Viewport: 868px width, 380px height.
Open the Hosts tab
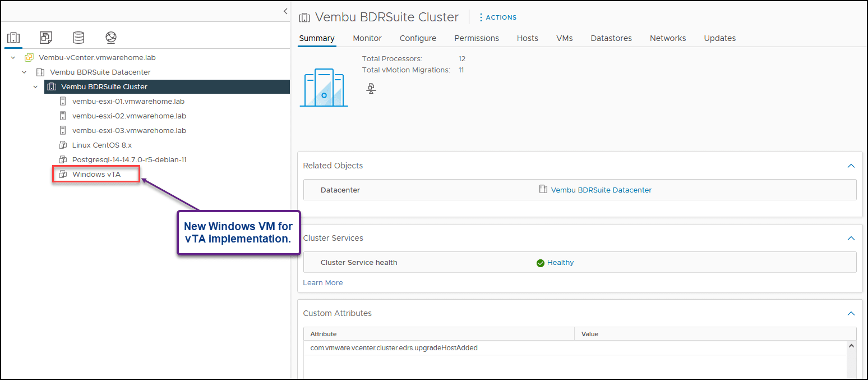point(528,38)
